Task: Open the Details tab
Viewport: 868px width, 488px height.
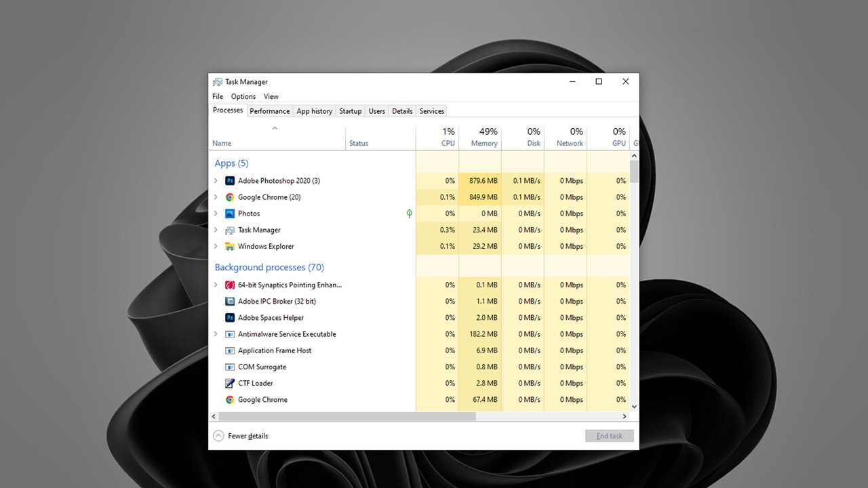Action: click(x=402, y=111)
